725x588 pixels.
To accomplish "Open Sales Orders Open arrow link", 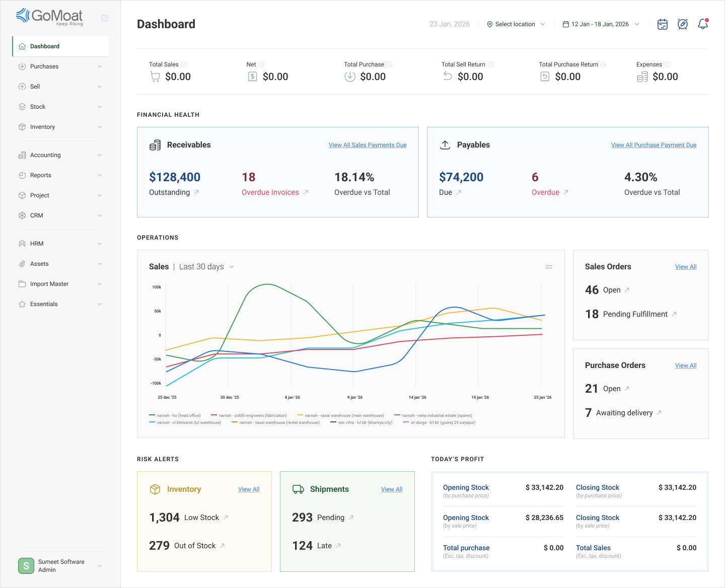I will pos(627,290).
